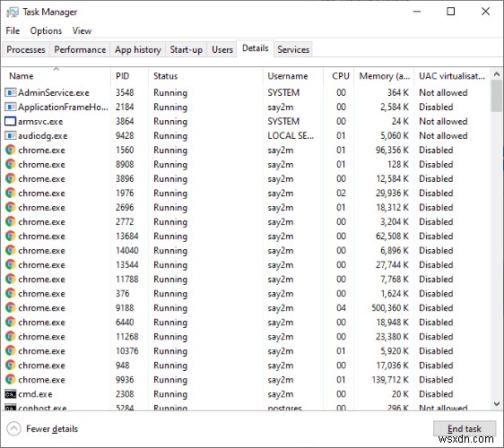The height and width of the screenshot is (448, 504).
Task: Select the Details tab
Action: (x=256, y=48)
